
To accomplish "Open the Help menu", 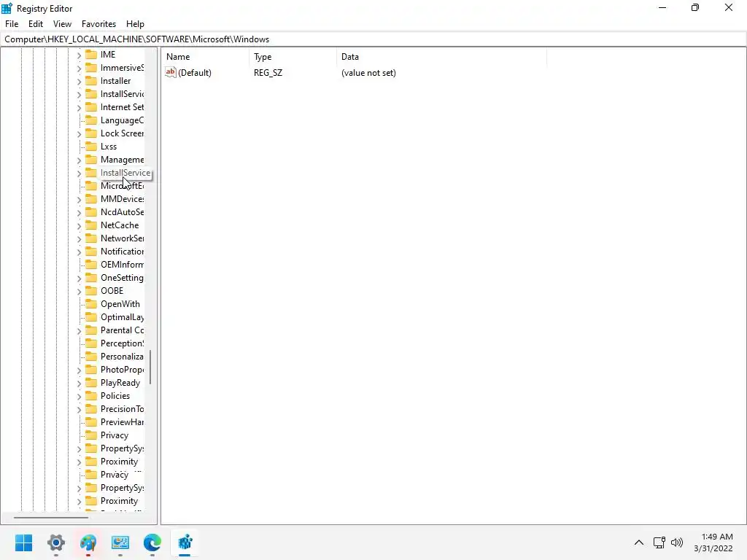I will tap(135, 24).
